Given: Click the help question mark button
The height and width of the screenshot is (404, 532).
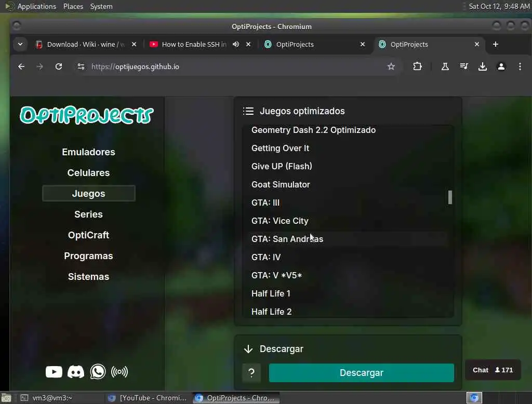Looking at the screenshot, I should (x=251, y=373).
